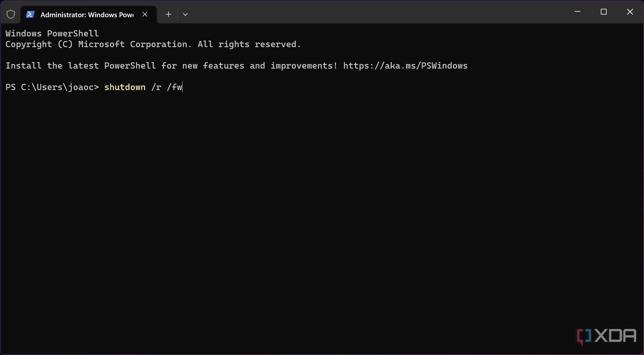Click the text cursor after /fw
The image size is (644, 355).
coord(183,87)
